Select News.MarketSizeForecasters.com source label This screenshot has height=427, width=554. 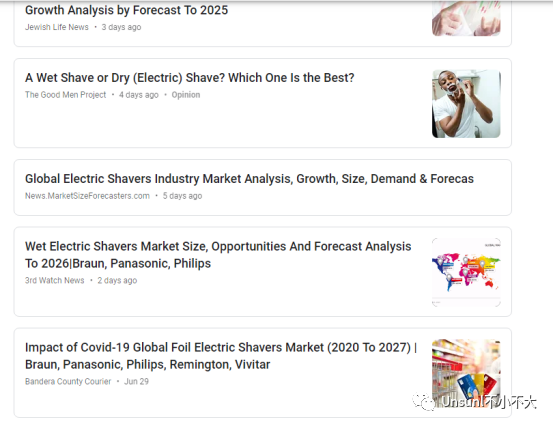click(x=87, y=196)
